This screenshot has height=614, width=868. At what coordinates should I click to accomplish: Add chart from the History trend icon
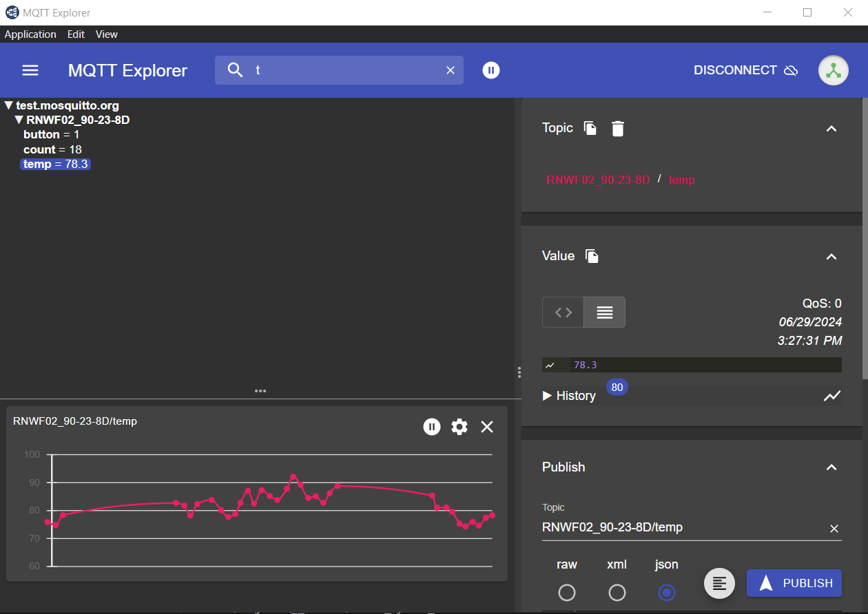(832, 396)
